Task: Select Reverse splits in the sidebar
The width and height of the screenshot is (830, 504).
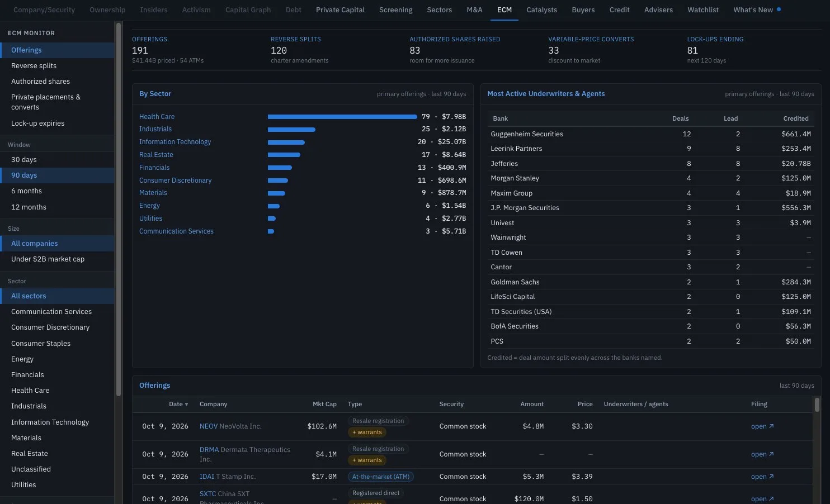Action: click(x=57, y=66)
